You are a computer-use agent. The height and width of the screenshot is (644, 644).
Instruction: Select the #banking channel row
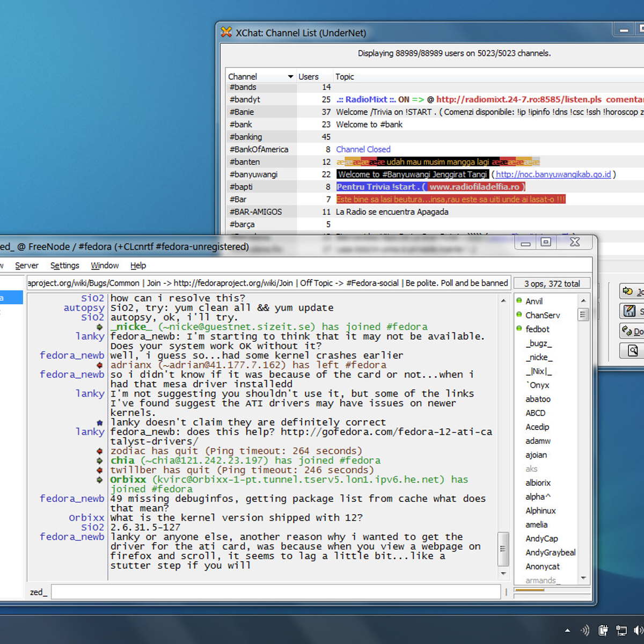point(435,137)
